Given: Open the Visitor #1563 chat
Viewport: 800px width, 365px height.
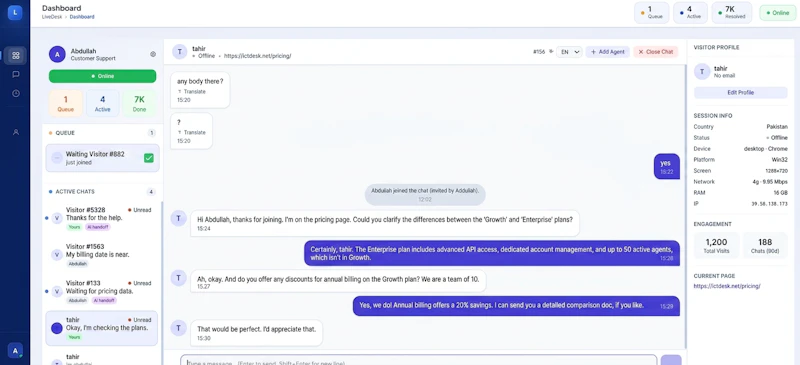Looking at the screenshot, I should [103, 255].
